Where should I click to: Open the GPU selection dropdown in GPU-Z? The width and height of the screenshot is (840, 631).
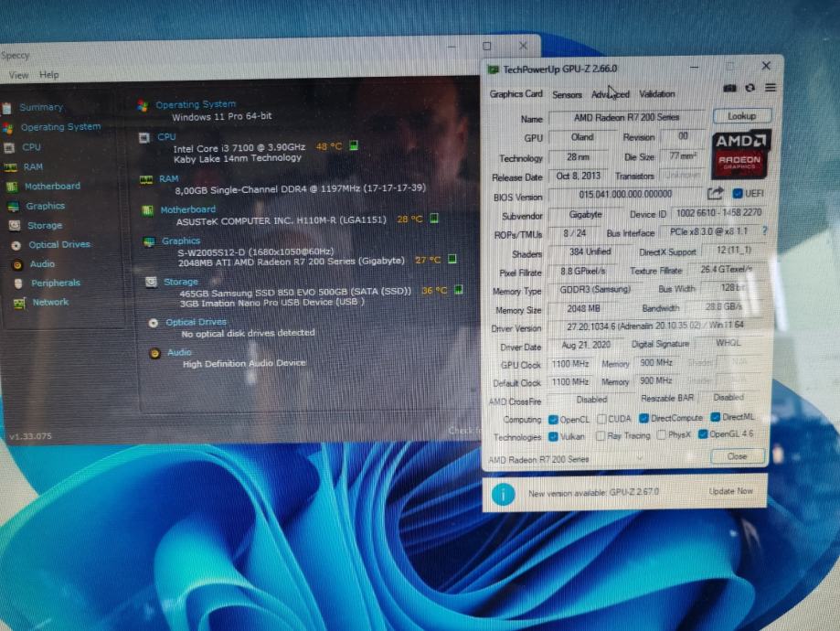(x=566, y=459)
